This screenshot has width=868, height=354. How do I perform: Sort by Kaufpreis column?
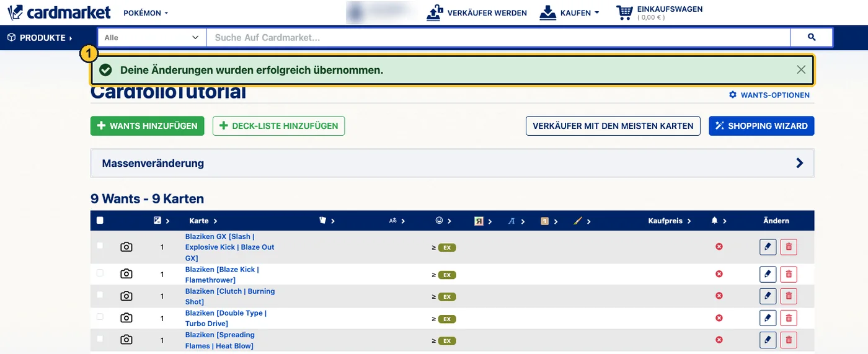click(x=670, y=221)
